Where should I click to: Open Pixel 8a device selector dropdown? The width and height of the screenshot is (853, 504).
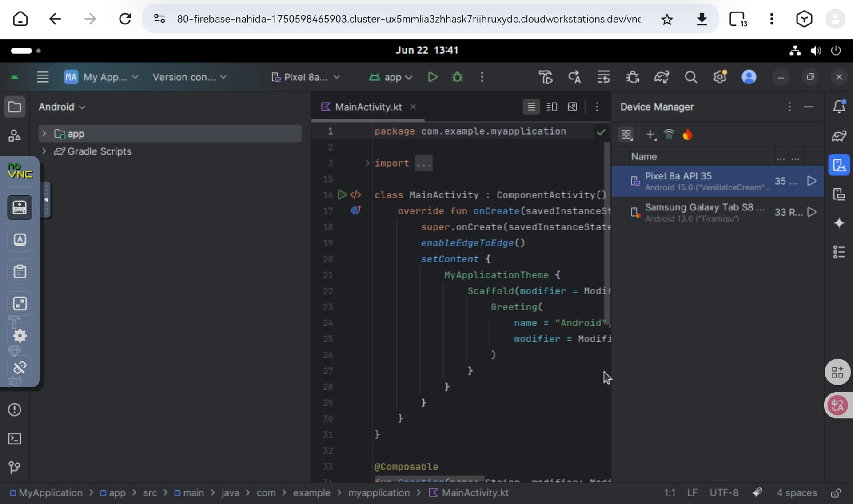pyautogui.click(x=306, y=77)
